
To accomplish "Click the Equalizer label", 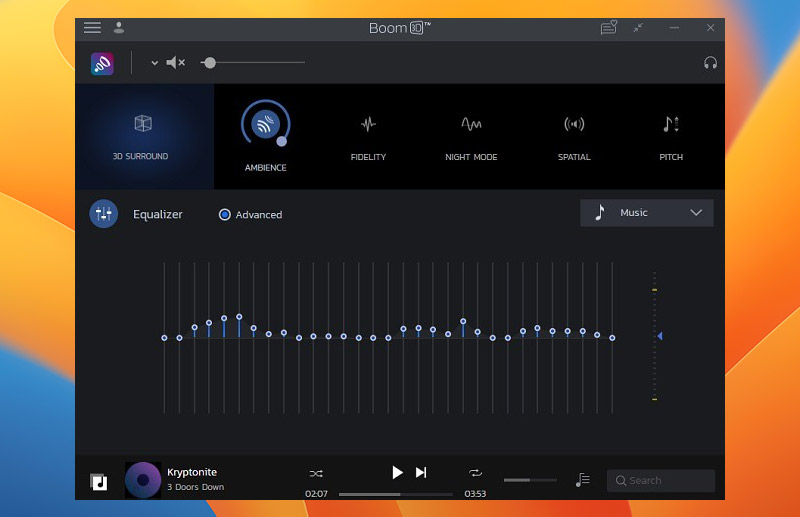I will click(158, 214).
